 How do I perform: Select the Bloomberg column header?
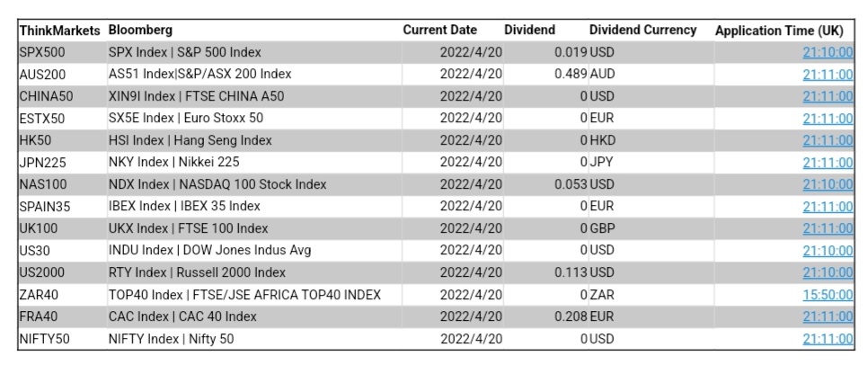(x=140, y=31)
